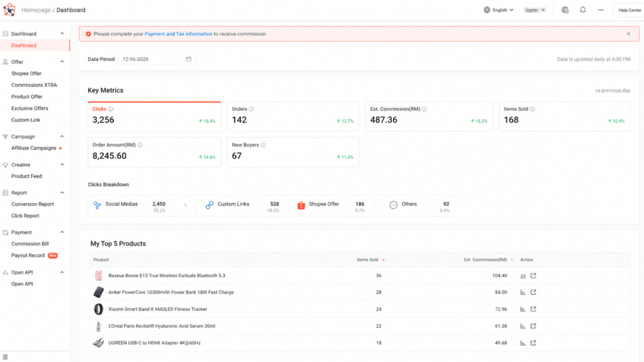Viewport: 644px width, 362px height.
Task: Click the Shopee Offer bag icon
Action: point(301,206)
